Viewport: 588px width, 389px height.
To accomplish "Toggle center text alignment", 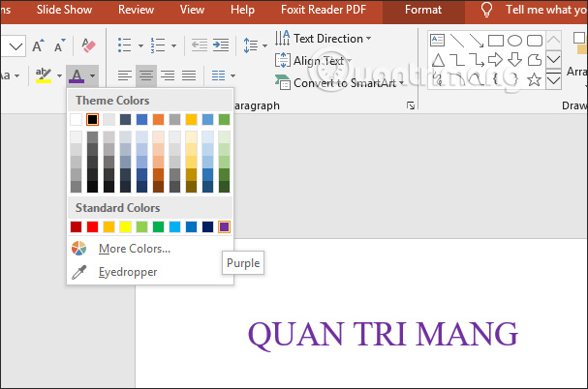I will pyautogui.click(x=146, y=75).
